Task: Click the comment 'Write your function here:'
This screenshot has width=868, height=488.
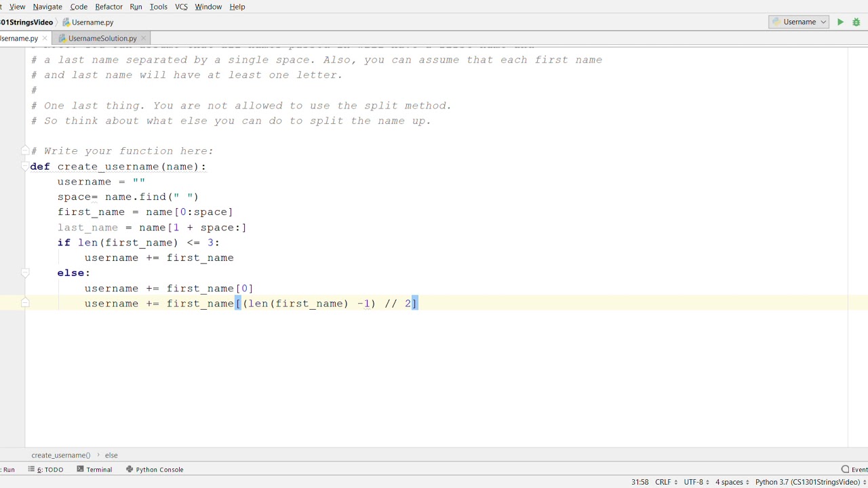Action: 122,151
